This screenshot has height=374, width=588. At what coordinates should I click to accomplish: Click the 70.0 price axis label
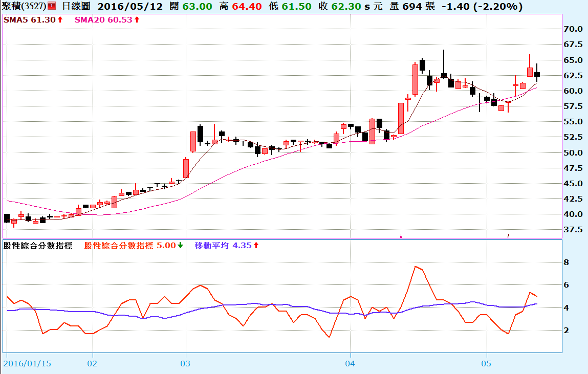coord(573,29)
